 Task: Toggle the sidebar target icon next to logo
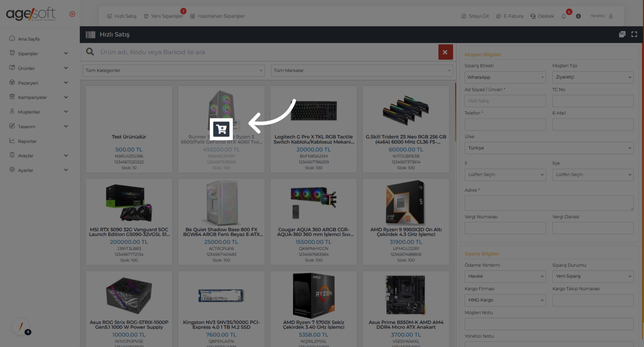[x=72, y=14]
